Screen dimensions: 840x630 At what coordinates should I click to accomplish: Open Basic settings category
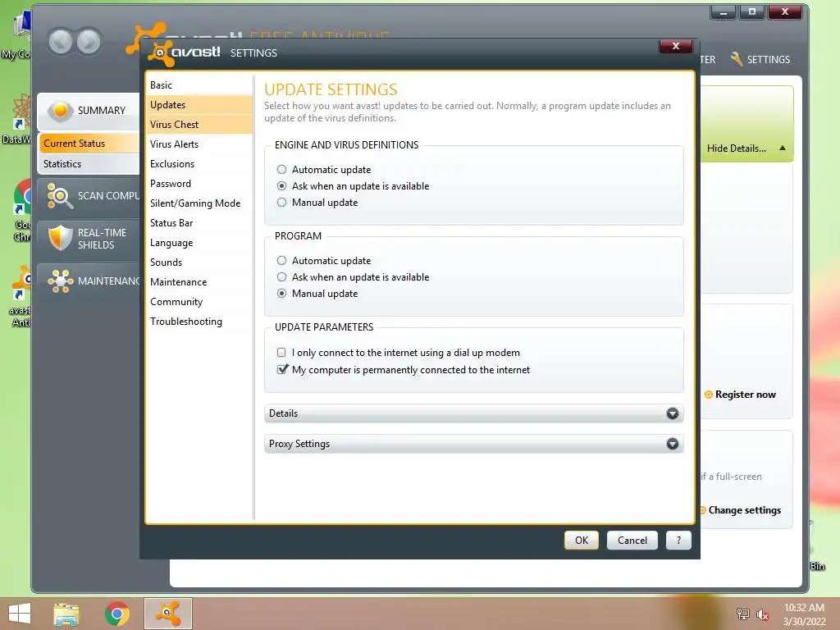(199, 85)
